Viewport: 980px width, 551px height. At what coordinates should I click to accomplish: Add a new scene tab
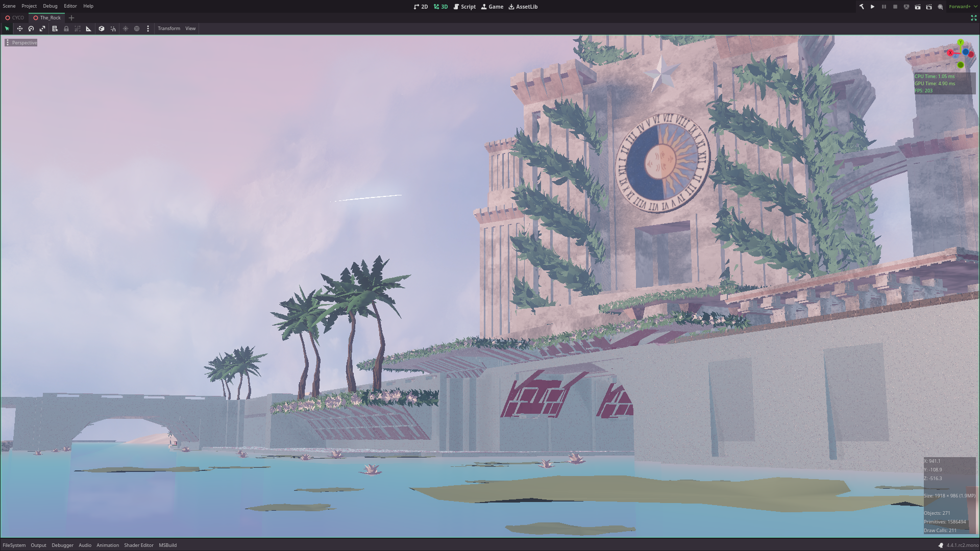pos(71,18)
